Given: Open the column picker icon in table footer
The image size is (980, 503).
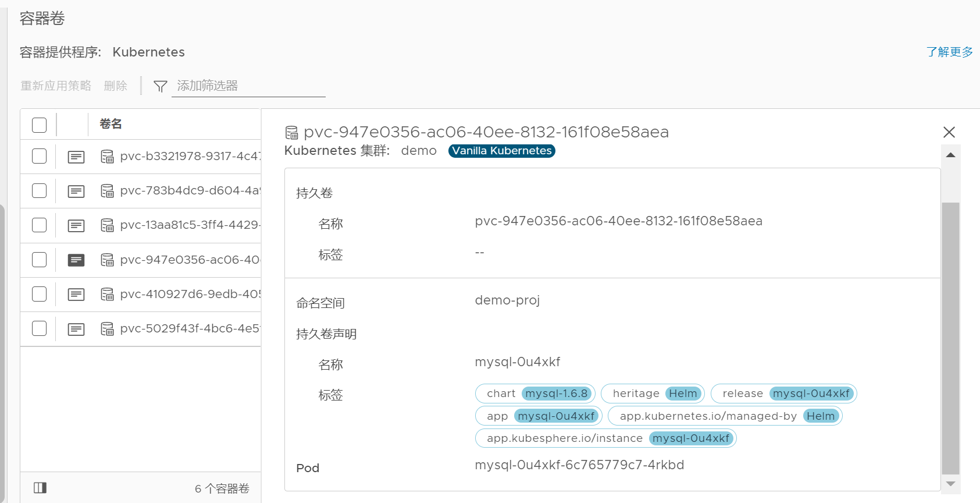Looking at the screenshot, I should click(x=40, y=488).
